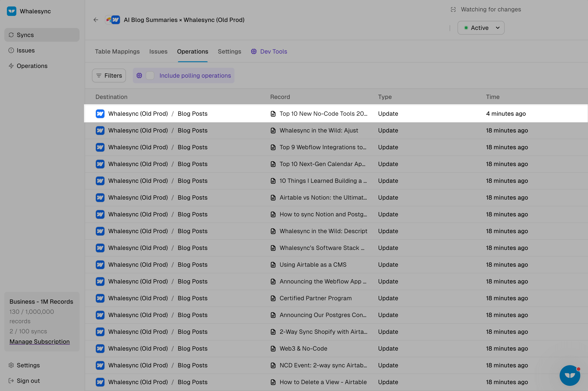Screen dimensions: 588x391
Task: Click the back arrow icon
Action: (x=96, y=20)
